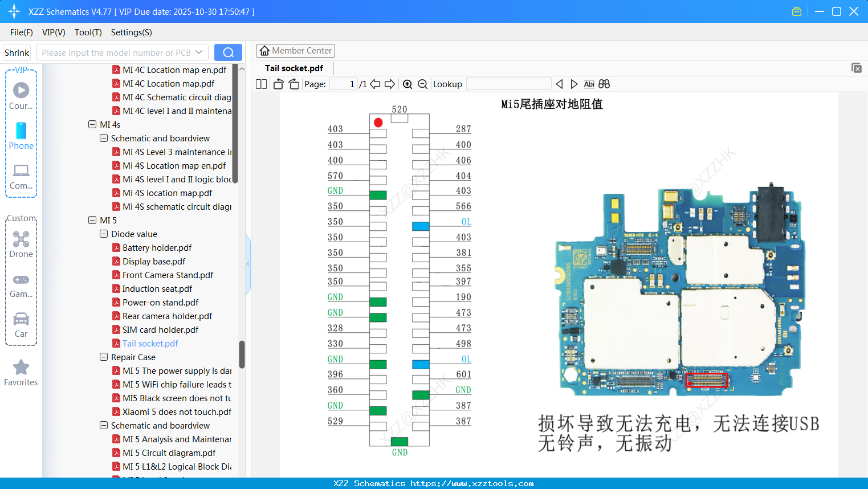868x489 pixels.
Task: Zoom out of the PDF page
Action: [x=422, y=84]
